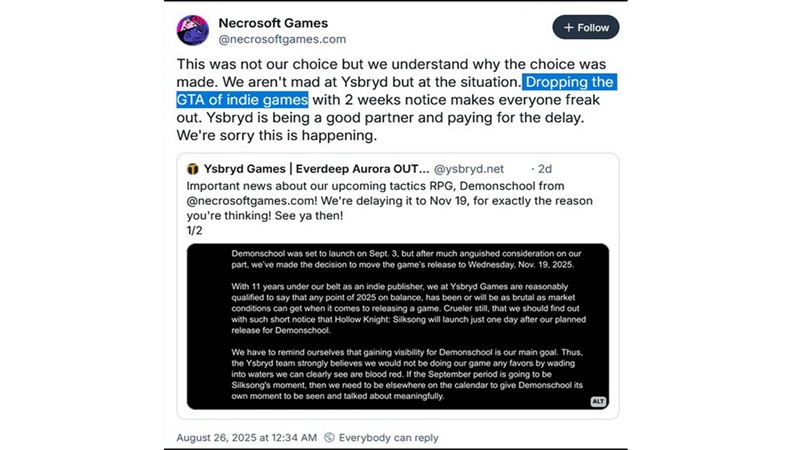Image resolution: width=800 pixels, height=450 pixels.
Task: Click the August 26, 2025 post timestamp
Action: pyautogui.click(x=246, y=438)
